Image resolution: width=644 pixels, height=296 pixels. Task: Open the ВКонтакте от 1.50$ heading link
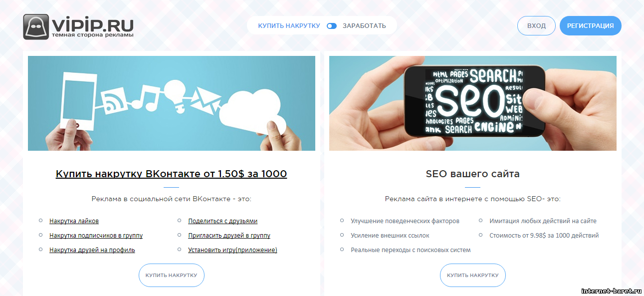click(171, 174)
